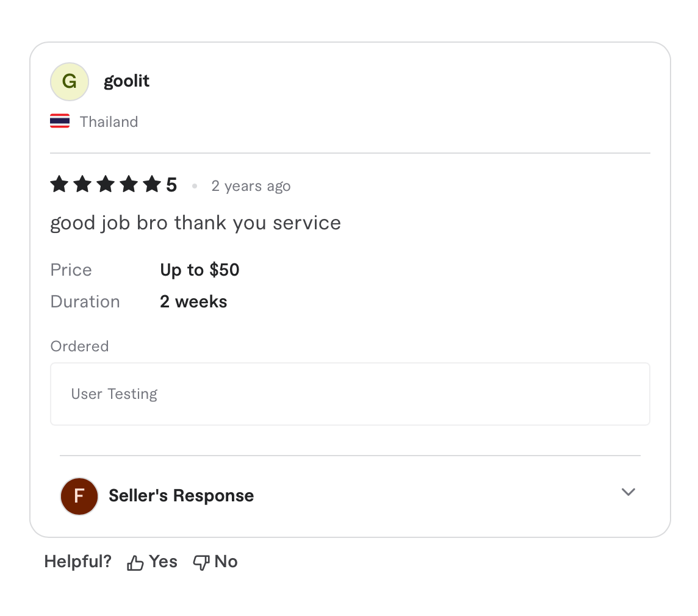Click the Seller's Response heading text

tap(181, 495)
